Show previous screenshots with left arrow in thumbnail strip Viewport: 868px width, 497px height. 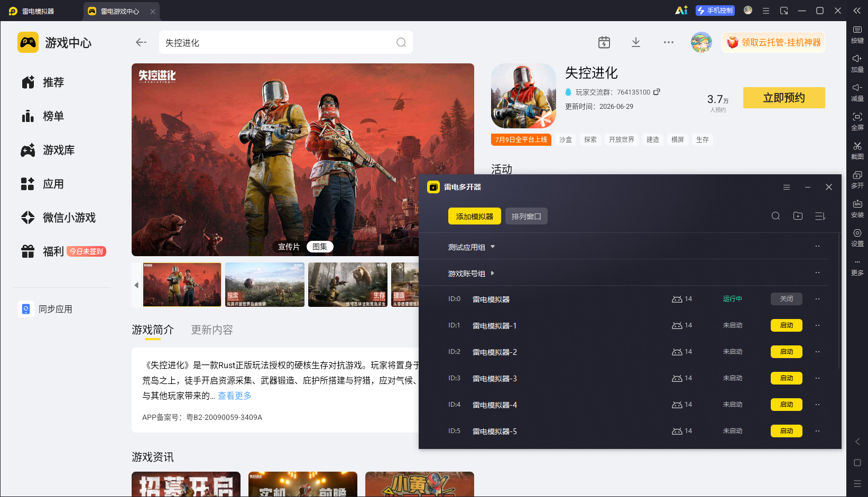[x=136, y=285]
